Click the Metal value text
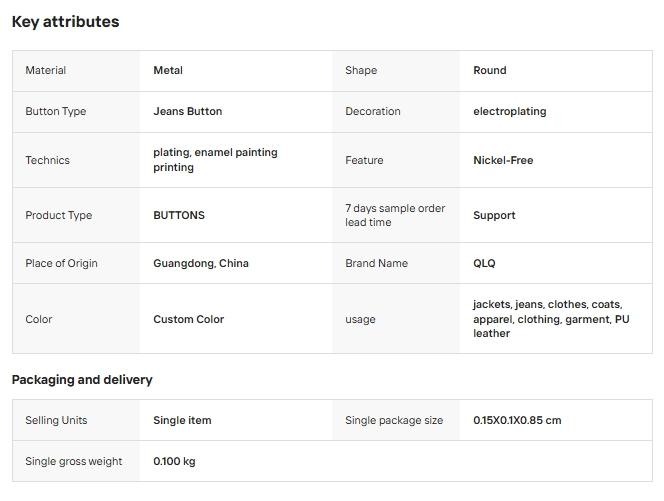The image size is (664, 501). pyautogui.click(x=168, y=70)
